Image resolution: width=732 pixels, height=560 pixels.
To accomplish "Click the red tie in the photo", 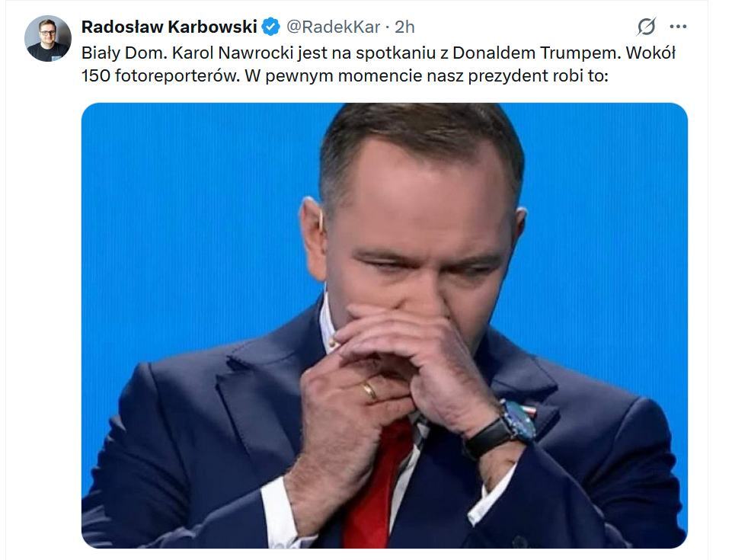I will point(373,486).
